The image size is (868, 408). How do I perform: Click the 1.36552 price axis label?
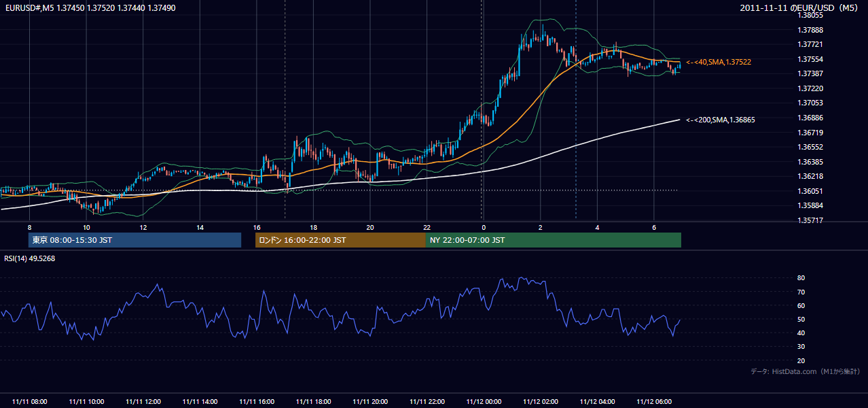click(x=810, y=147)
